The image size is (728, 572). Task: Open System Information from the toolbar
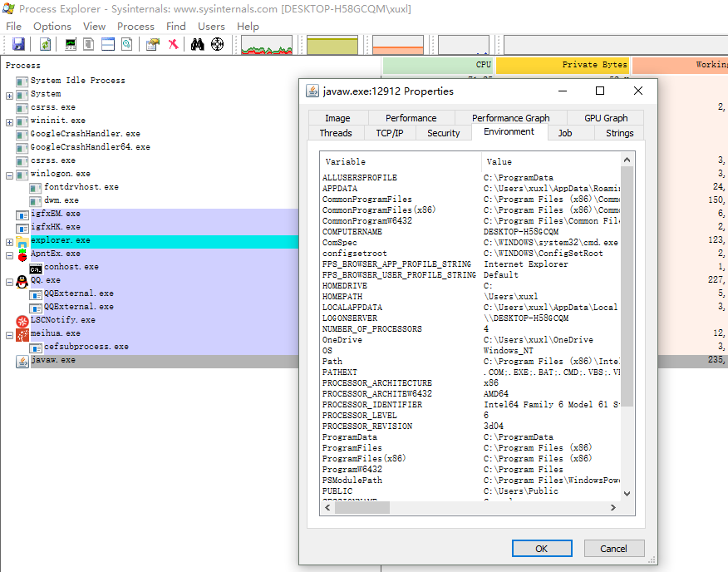(x=70, y=44)
